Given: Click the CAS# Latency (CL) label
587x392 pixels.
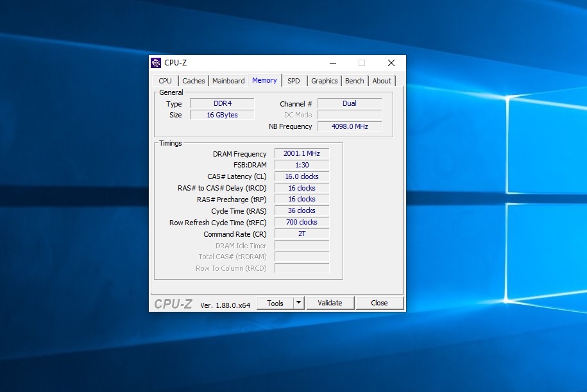Looking at the screenshot, I should [237, 176].
